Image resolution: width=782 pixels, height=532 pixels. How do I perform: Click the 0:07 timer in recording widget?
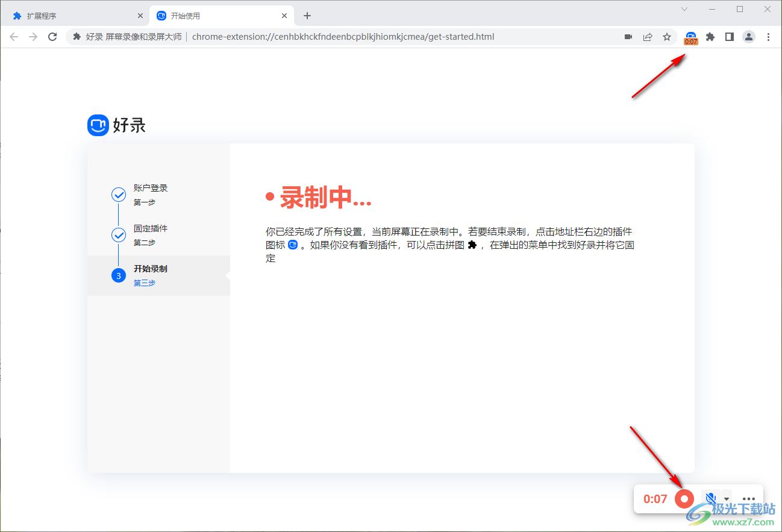[655, 499]
